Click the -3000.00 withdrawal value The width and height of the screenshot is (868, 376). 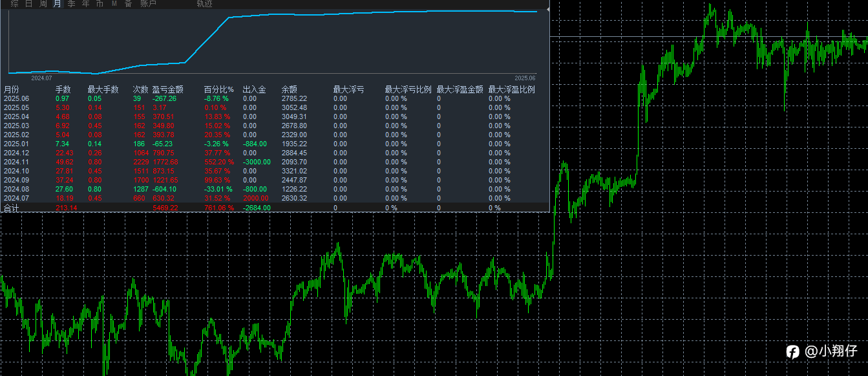pos(257,162)
